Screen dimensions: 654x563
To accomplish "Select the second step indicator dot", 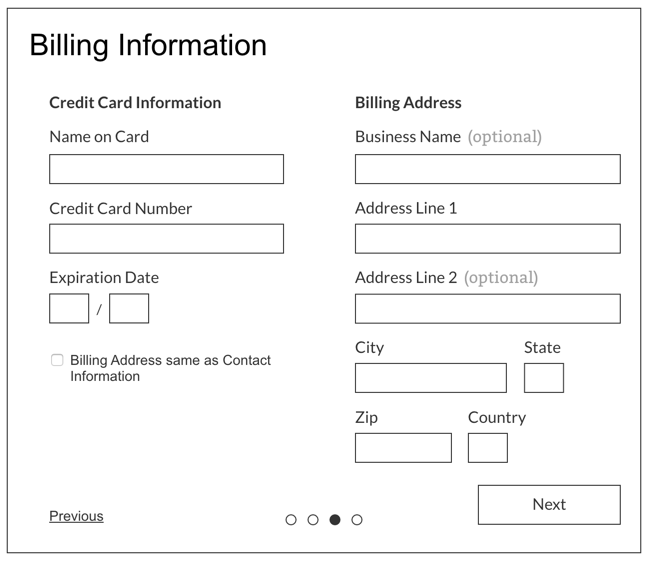I will click(313, 520).
